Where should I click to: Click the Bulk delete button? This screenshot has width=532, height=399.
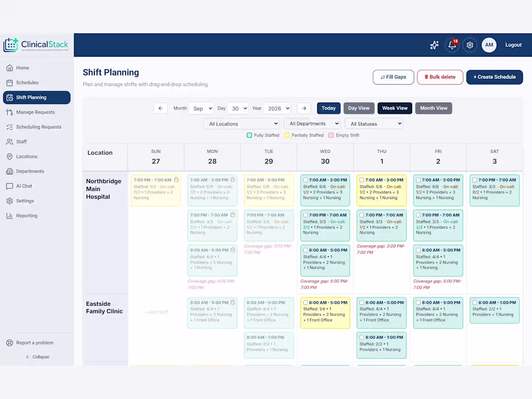pos(440,77)
